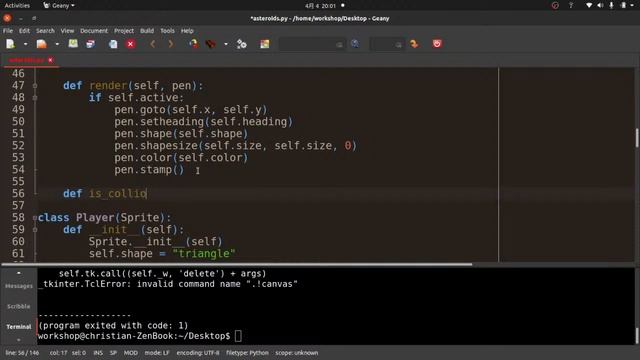Close the current file with red X toolbar icon
640x360 pixels.
pos(131,44)
